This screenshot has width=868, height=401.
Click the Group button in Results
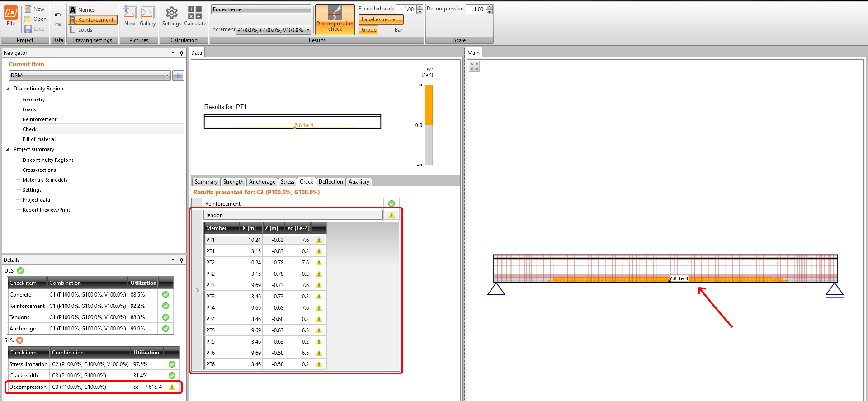pyautogui.click(x=369, y=30)
